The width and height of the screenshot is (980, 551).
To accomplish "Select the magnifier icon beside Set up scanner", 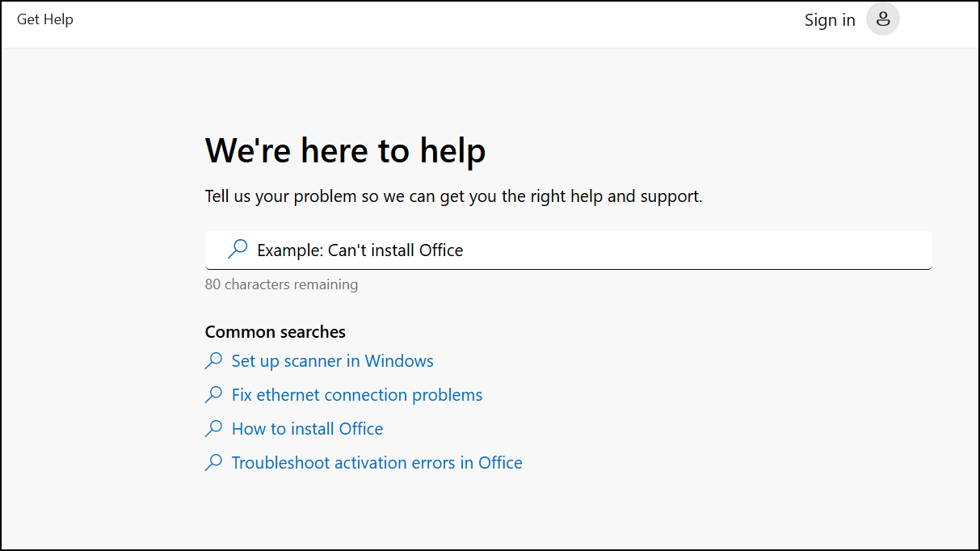I will click(x=214, y=361).
